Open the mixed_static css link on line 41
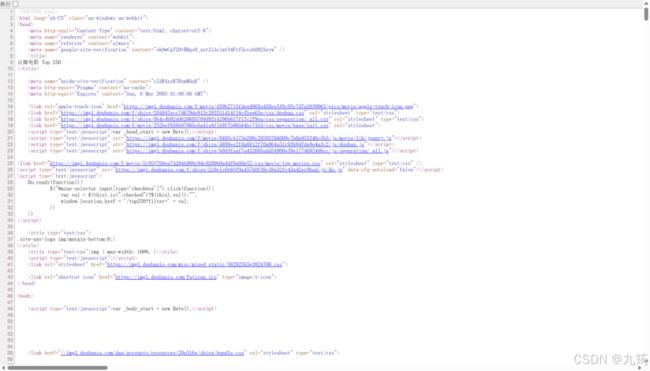The width and height of the screenshot is (650, 371). (194, 264)
